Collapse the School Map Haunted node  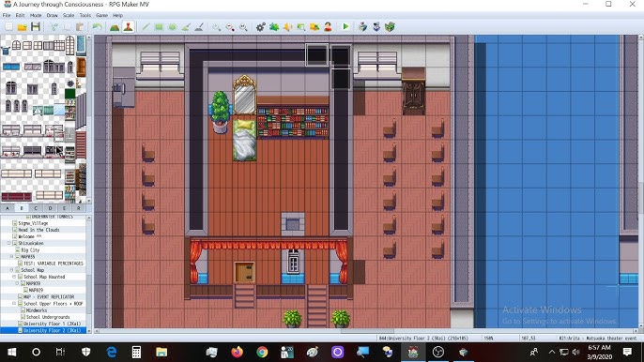[x=14, y=277]
